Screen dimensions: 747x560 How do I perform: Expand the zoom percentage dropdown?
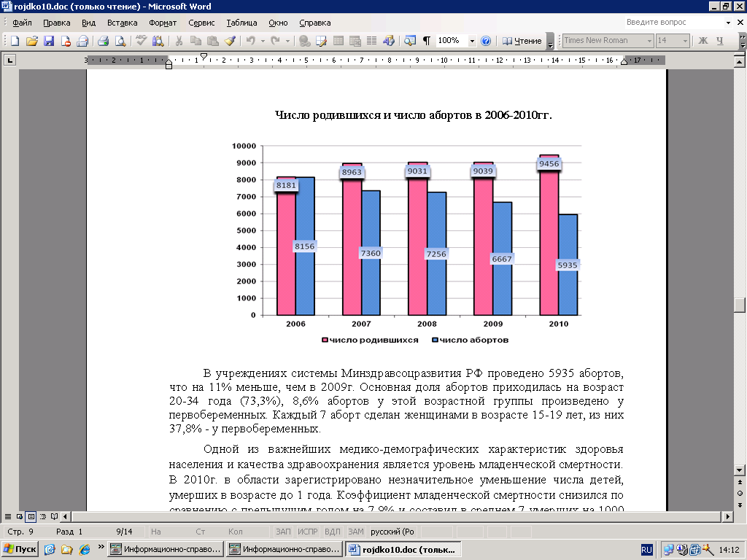(472, 41)
